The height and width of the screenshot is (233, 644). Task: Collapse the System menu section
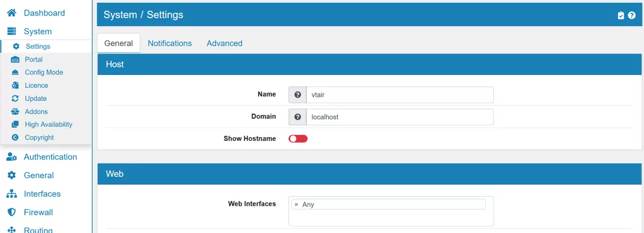[38, 32]
